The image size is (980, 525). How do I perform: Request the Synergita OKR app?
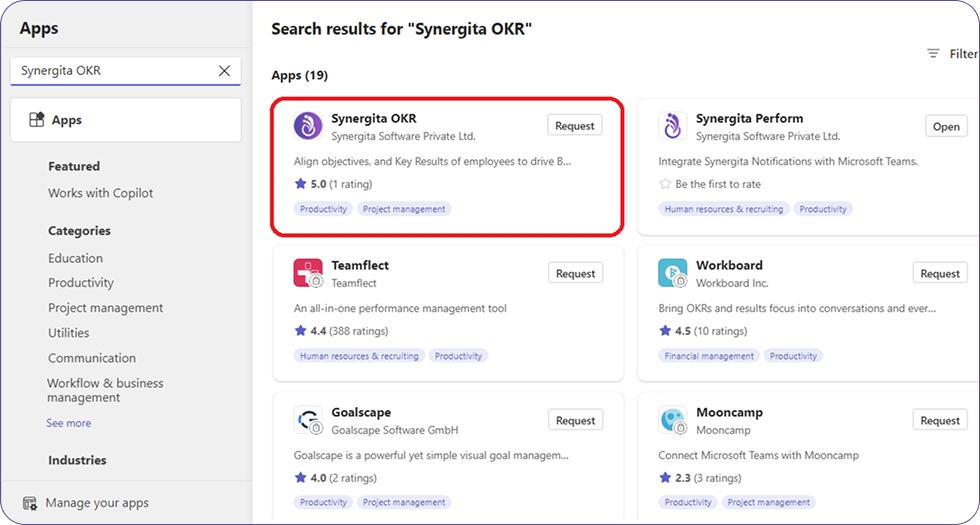[x=575, y=126]
